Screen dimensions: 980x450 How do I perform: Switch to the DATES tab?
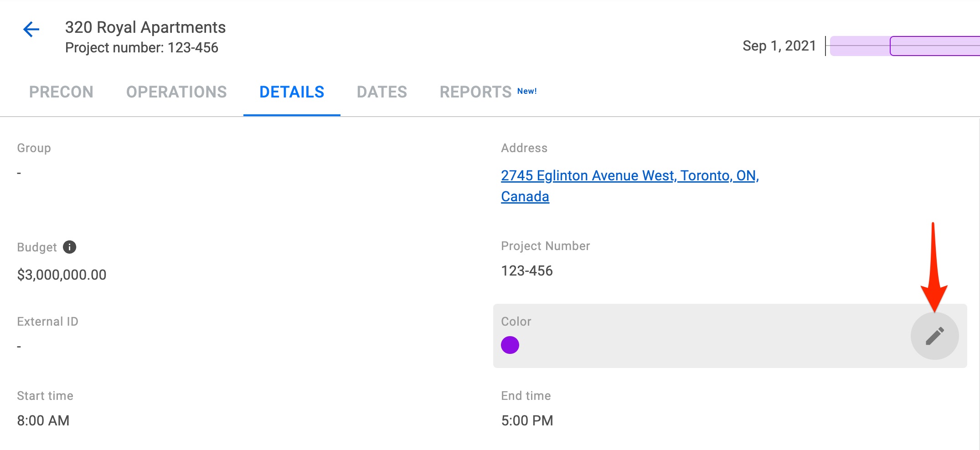pos(382,92)
